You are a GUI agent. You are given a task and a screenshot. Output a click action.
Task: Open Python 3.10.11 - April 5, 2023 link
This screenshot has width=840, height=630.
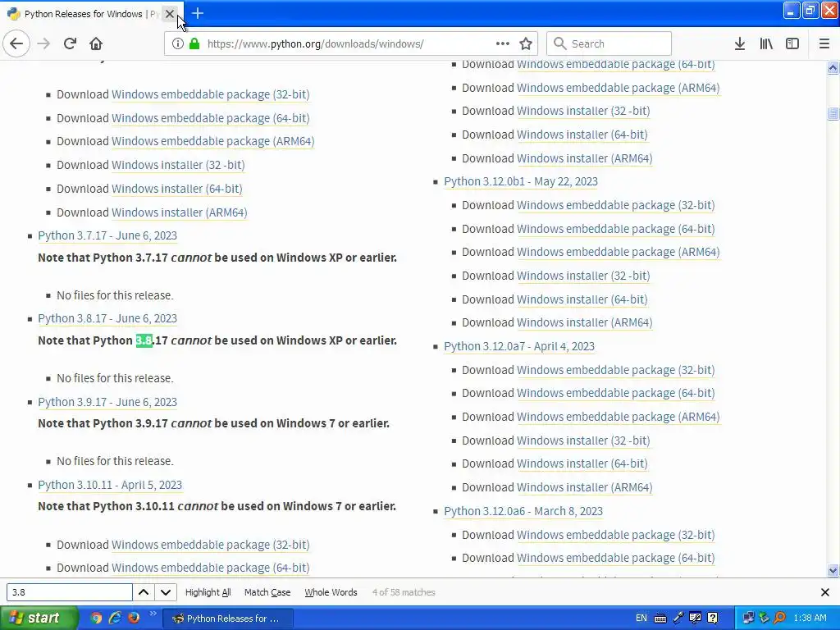click(110, 485)
